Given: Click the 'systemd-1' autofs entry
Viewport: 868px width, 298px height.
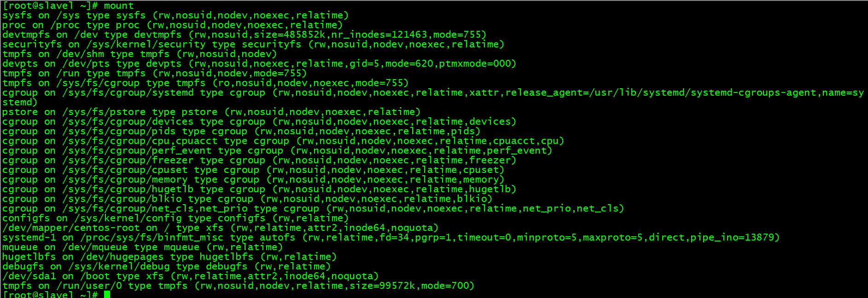Looking at the screenshot, I should point(29,237).
